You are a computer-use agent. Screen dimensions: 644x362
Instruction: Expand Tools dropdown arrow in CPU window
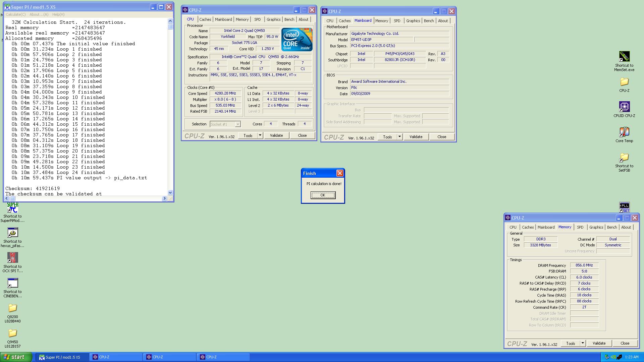(x=260, y=135)
